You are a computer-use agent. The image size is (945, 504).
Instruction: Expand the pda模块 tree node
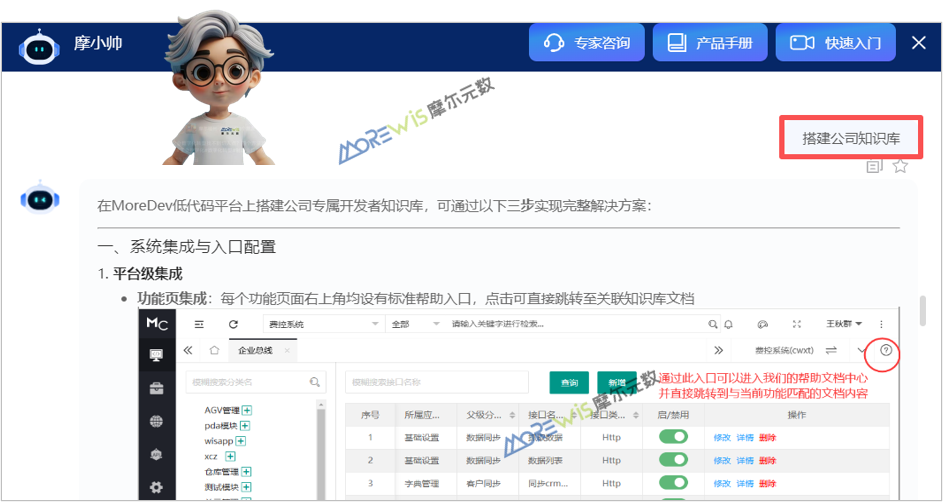coord(245,426)
